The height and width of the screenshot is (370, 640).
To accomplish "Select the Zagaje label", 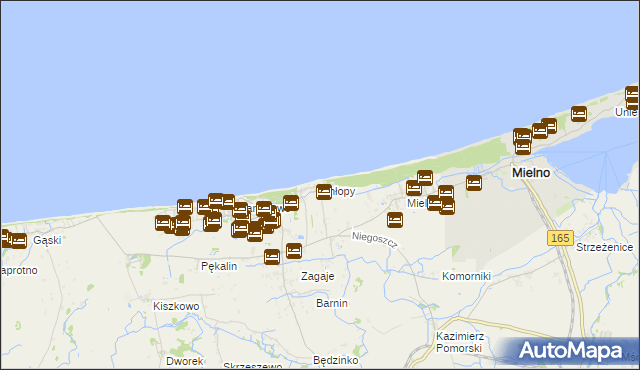I will [318, 276].
